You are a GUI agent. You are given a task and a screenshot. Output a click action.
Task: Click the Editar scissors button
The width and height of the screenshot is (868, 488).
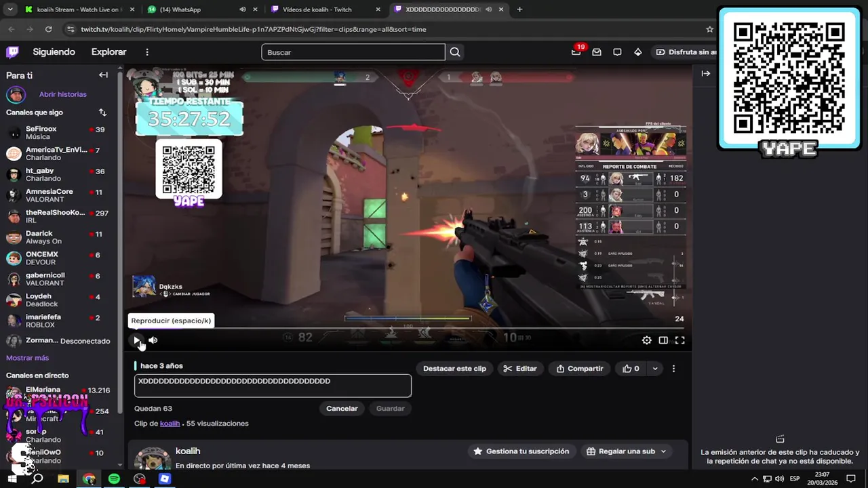click(x=520, y=369)
